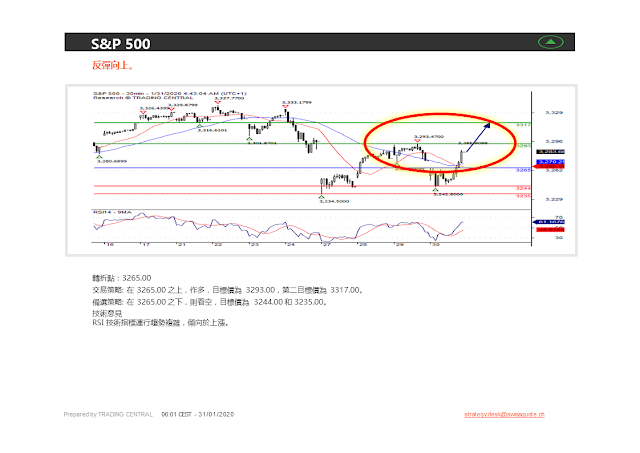
Task: Click the 3,333.1799 peak price annotation
Action: click(x=297, y=102)
